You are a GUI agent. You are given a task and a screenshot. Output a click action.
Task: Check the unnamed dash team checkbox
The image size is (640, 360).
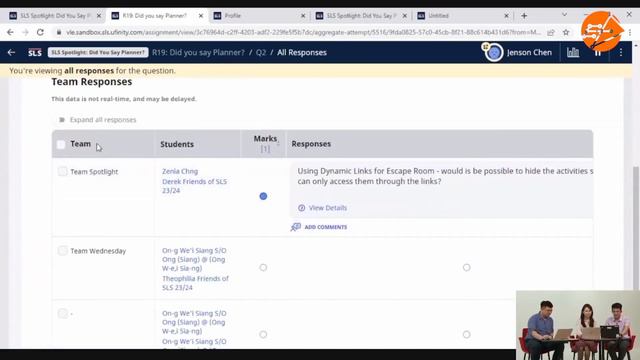[x=62, y=313]
